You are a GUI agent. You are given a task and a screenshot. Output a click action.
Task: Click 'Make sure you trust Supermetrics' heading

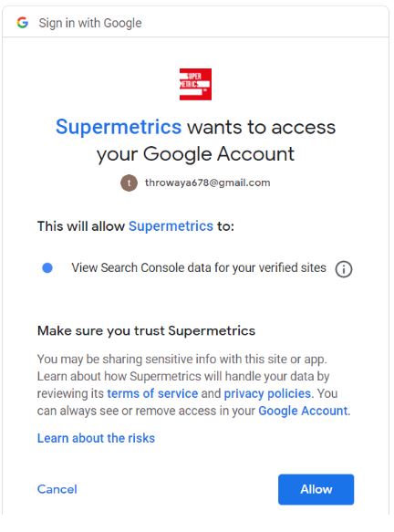click(146, 330)
